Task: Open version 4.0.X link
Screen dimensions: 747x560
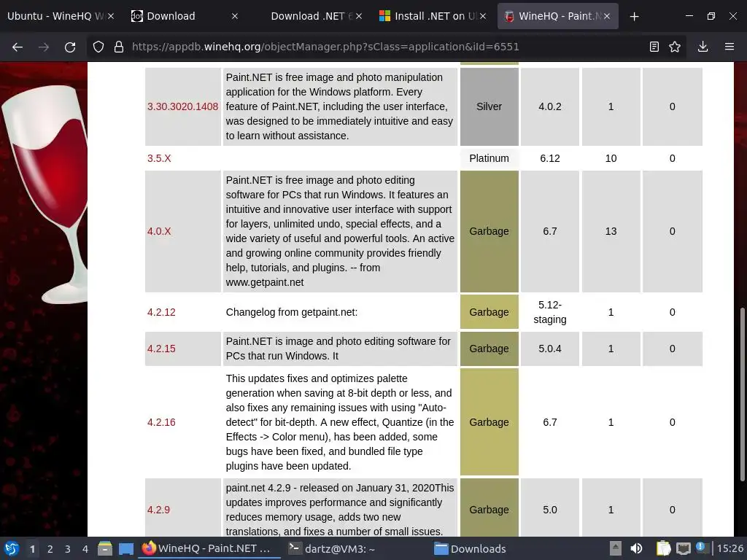Action: click(x=159, y=231)
